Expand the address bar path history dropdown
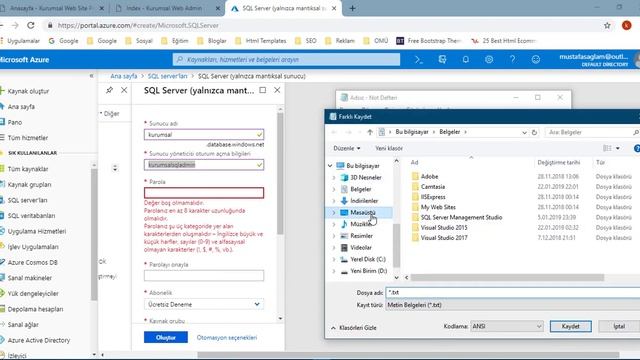This screenshot has height=360, width=640. click(524, 132)
